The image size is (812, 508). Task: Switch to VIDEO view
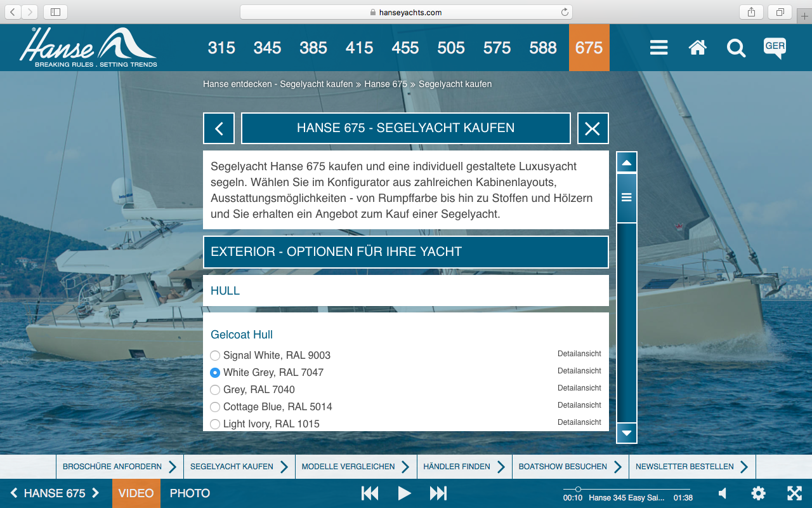point(136,493)
